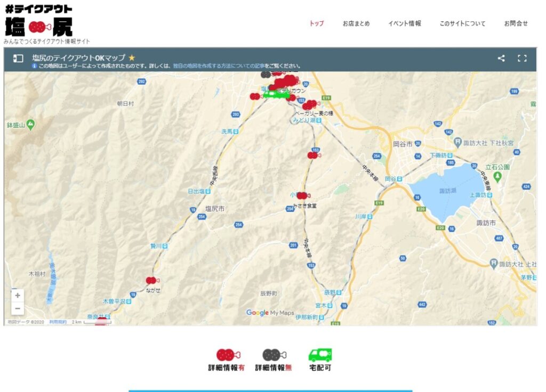546x392 pixels.
Task: Click the 岡谷 station icon
Action: [400, 179]
